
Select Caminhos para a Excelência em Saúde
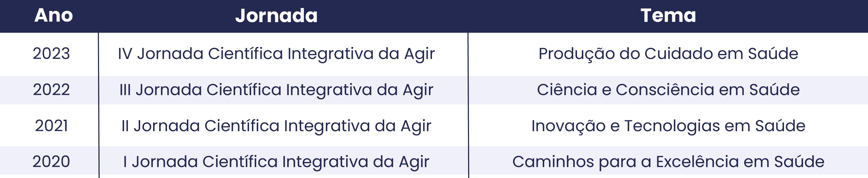click(x=668, y=162)
